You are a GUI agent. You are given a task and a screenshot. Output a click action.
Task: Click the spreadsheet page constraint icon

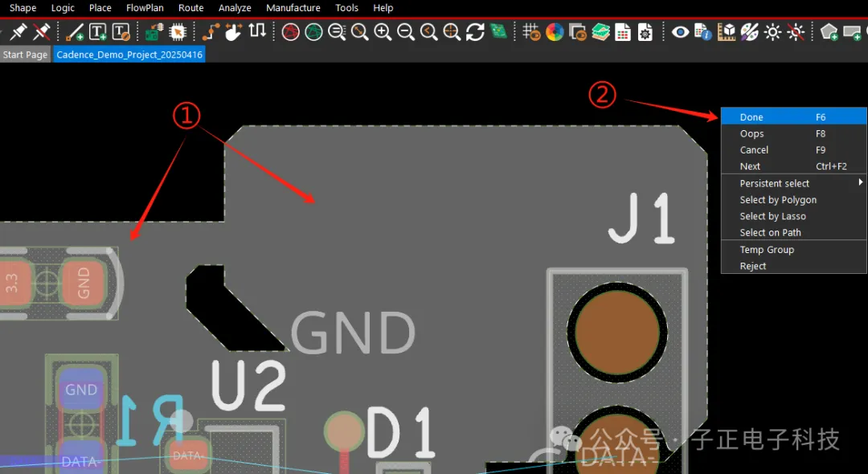tap(624, 32)
